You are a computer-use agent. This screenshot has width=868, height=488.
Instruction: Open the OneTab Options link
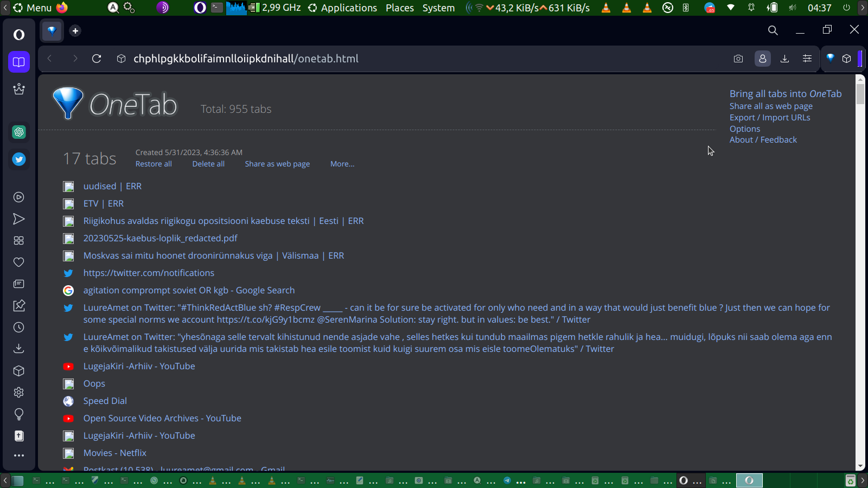coord(745,129)
